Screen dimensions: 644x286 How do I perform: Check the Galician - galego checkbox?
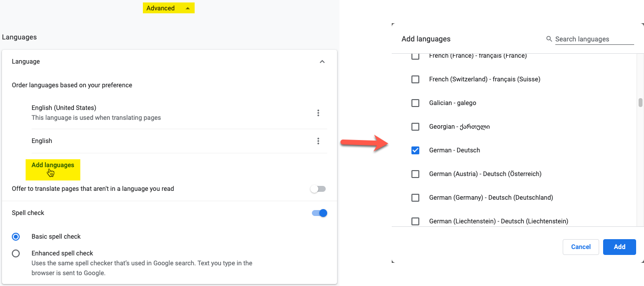tap(415, 103)
